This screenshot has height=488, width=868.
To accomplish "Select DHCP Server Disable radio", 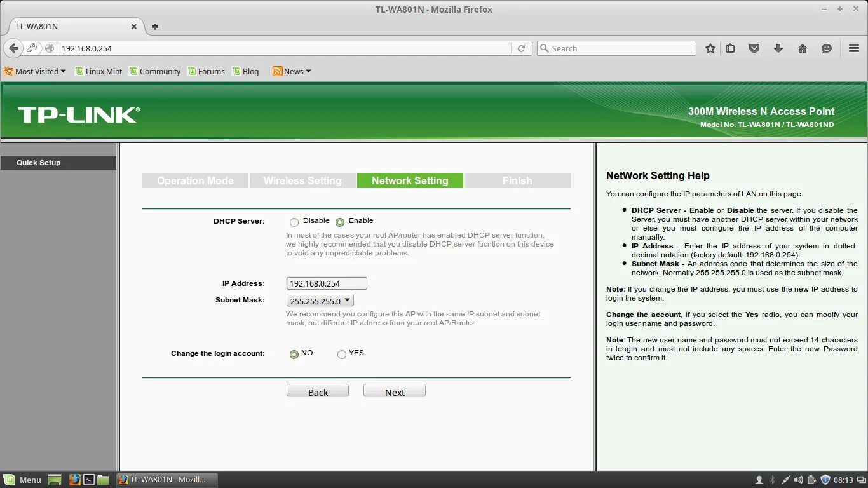I will 294,222.
